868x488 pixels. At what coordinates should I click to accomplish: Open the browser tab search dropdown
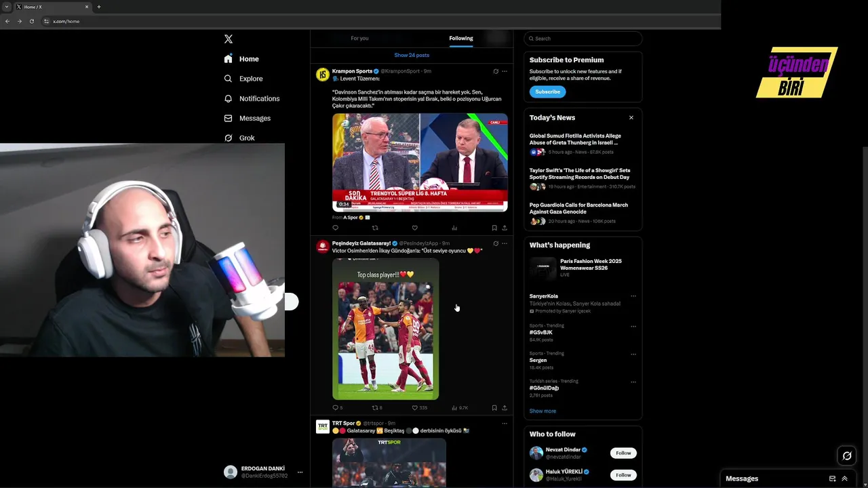(x=7, y=7)
